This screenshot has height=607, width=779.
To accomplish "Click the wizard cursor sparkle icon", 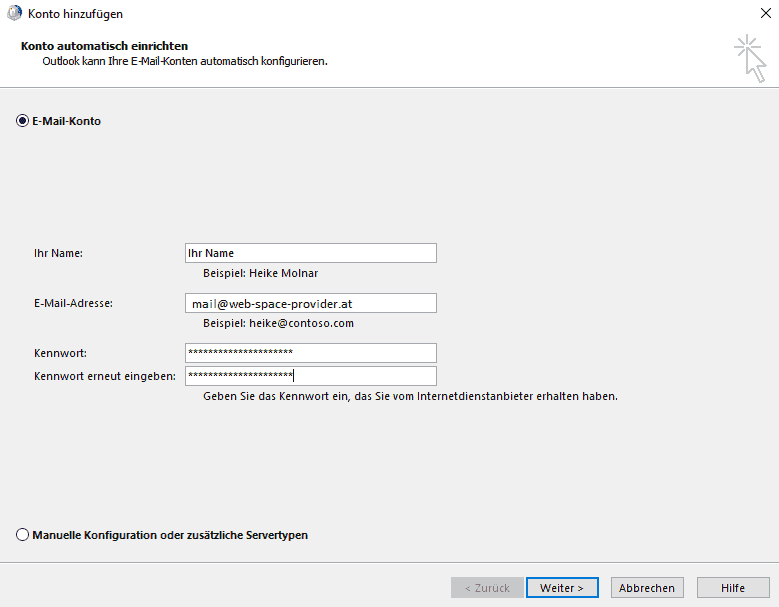I will [749, 58].
